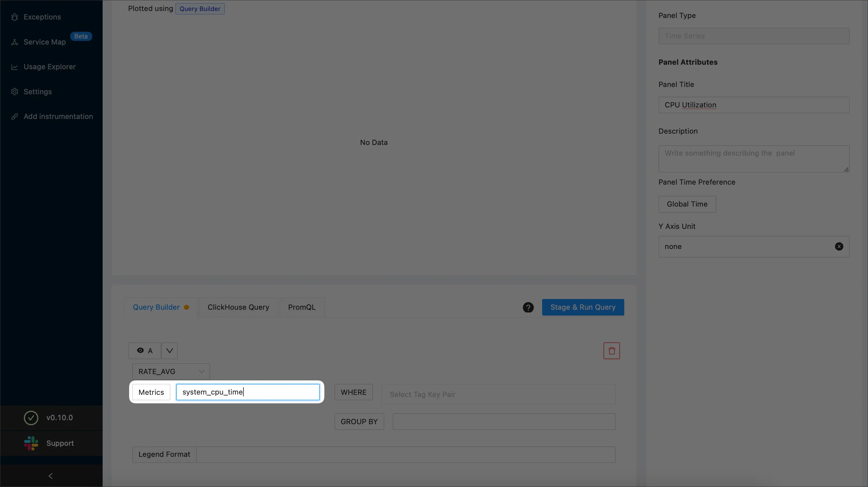Open the Global Time preference dropdown
This screenshot has width=868, height=487.
(x=687, y=204)
